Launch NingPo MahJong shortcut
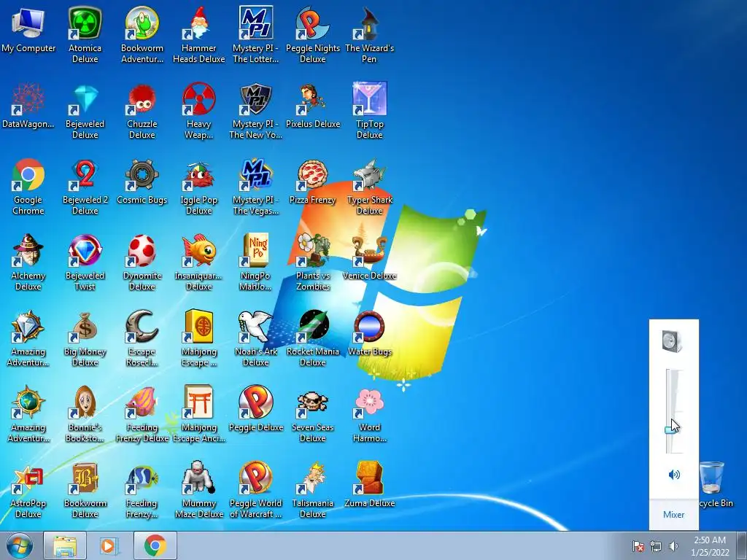 [x=256, y=262]
